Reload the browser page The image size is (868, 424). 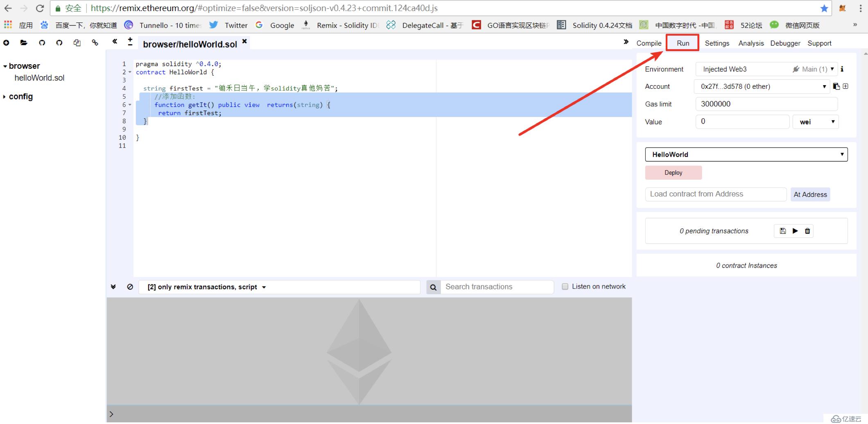click(x=40, y=8)
